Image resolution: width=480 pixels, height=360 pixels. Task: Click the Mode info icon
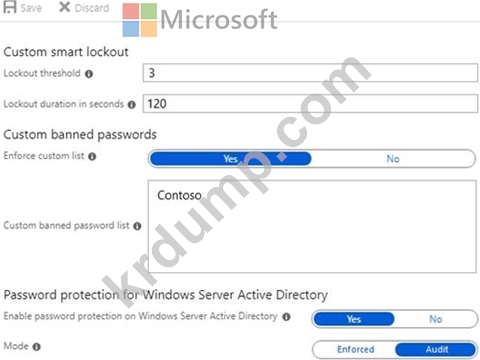pyautogui.click(x=37, y=347)
